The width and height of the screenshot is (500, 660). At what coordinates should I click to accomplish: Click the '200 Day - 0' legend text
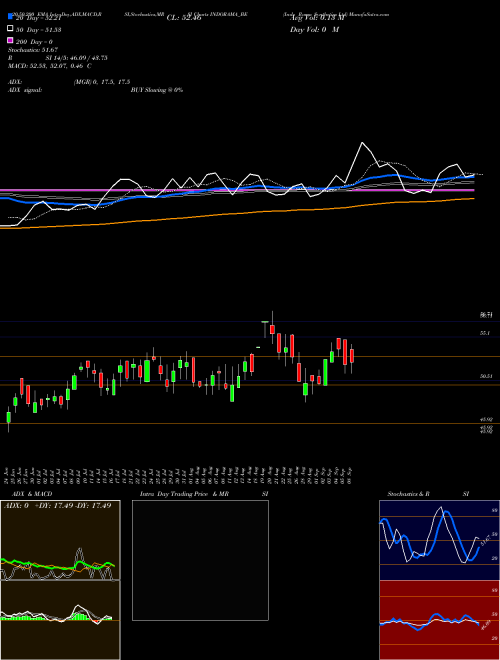pos(34,42)
